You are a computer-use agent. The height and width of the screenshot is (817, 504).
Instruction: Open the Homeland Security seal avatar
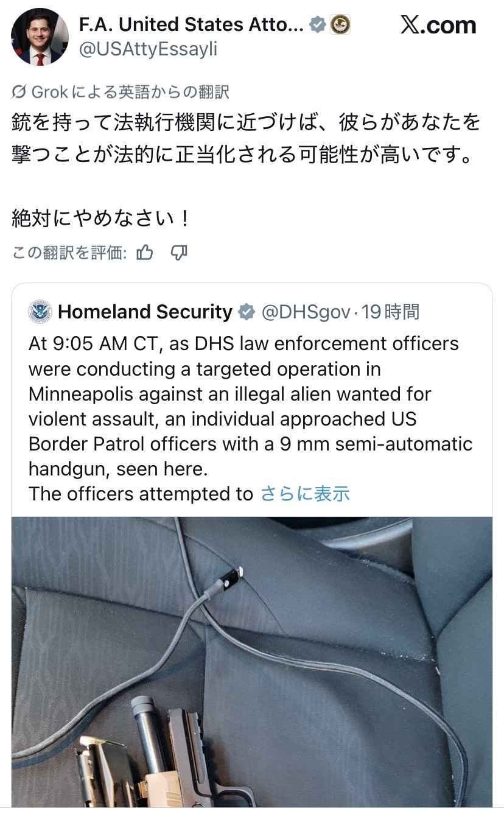click(x=40, y=312)
